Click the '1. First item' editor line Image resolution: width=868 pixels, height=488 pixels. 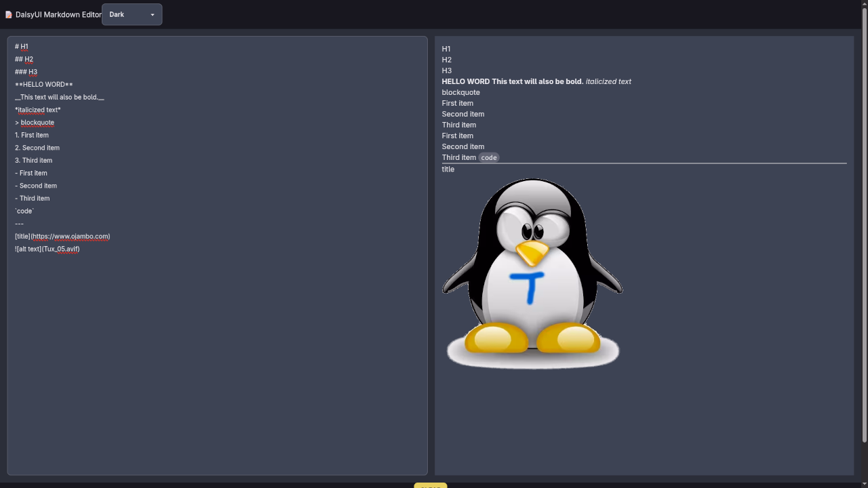click(x=32, y=135)
